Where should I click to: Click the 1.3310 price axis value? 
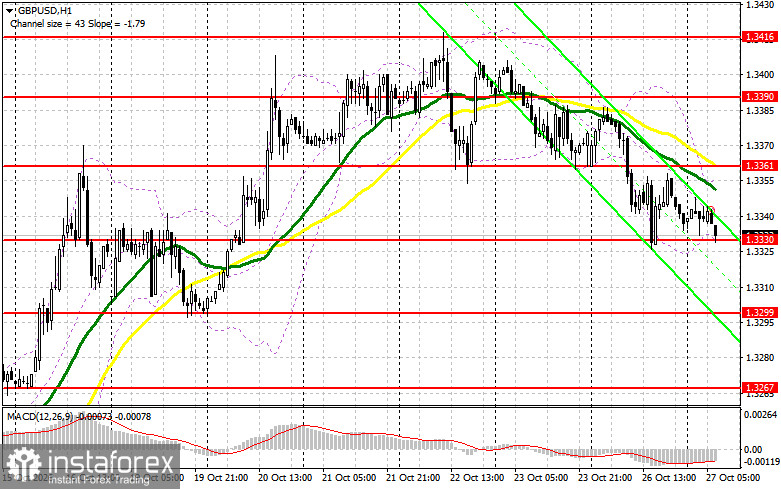point(760,287)
